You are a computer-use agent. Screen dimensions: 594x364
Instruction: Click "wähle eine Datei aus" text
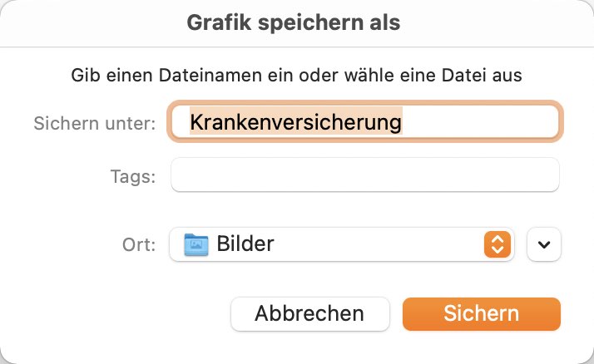[433, 75]
